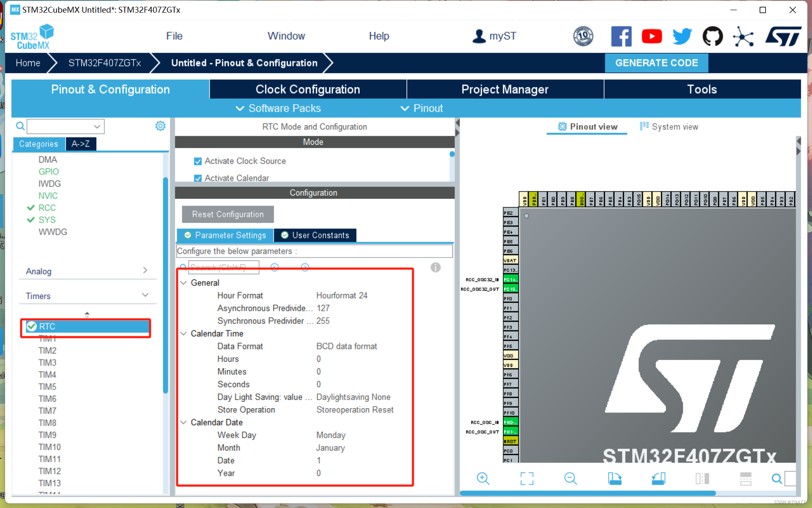Viewport: 812px width, 508px height.
Task: Uncheck Activate Calendar
Action: point(197,178)
